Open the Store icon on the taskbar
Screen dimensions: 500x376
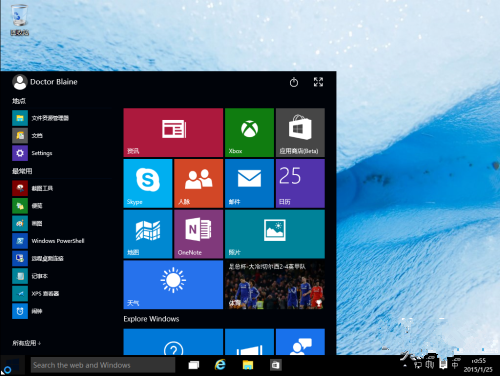click(x=275, y=365)
